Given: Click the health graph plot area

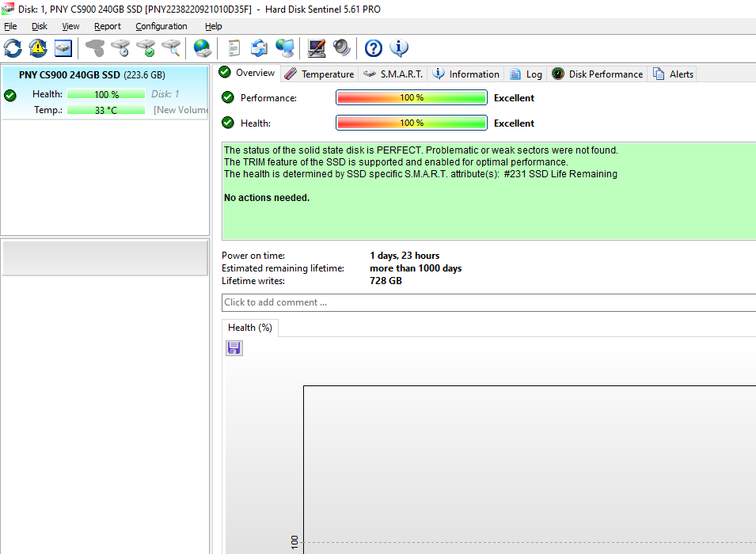Looking at the screenshot, I should [530, 469].
